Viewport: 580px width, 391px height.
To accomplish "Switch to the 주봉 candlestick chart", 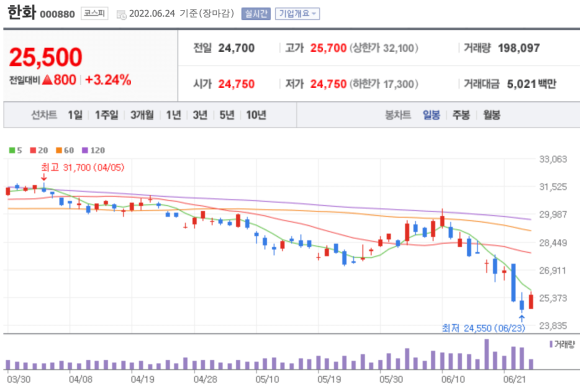I will tap(461, 115).
